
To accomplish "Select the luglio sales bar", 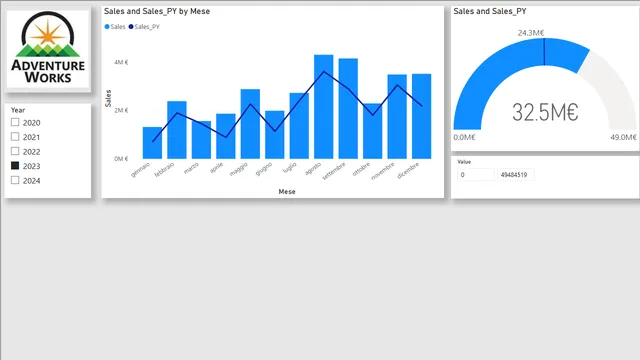I will pyautogui.click(x=299, y=126).
